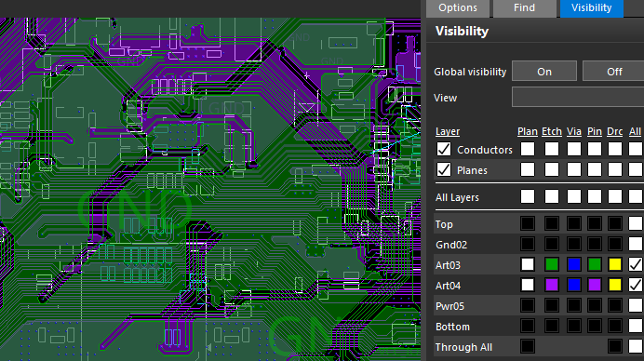Screen dimensions: 644x361
Task: Toggle Planes Etch box
Action: pos(552,169)
